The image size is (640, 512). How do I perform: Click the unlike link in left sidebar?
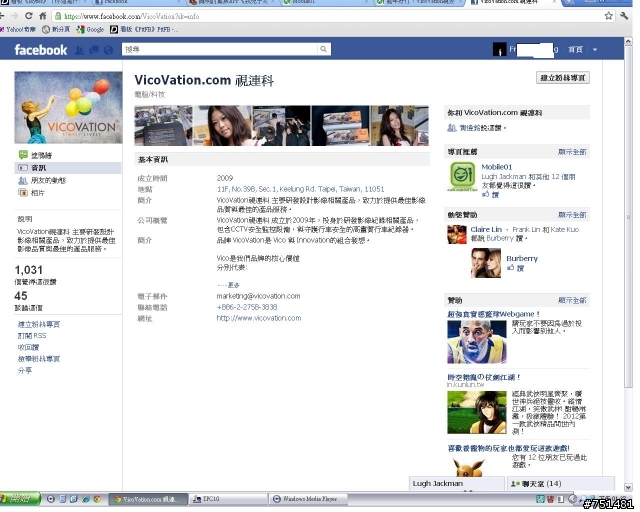pyautogui.click(x=28, y=347)
